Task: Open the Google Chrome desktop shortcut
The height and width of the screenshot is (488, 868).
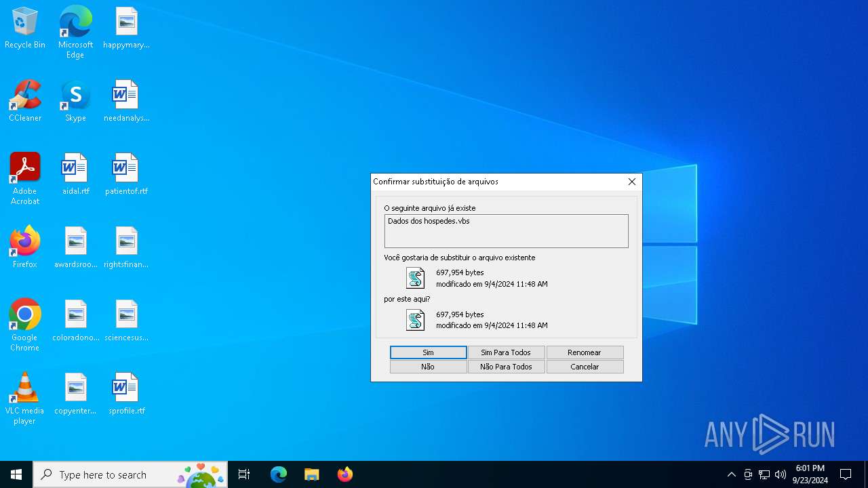Action: [25, 325]
